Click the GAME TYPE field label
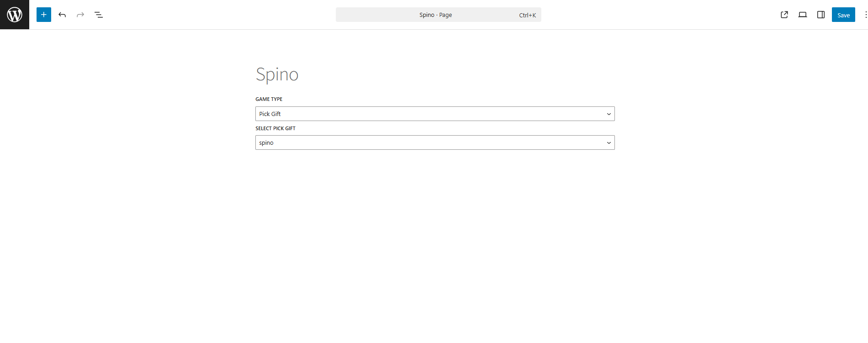This screenshot has width=868, height=343. [269, 99]
